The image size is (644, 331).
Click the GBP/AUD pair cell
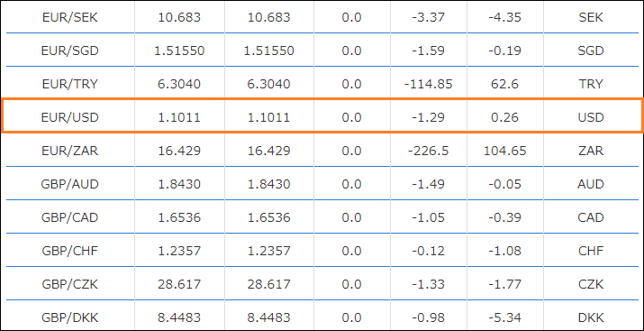pos(70,184)
